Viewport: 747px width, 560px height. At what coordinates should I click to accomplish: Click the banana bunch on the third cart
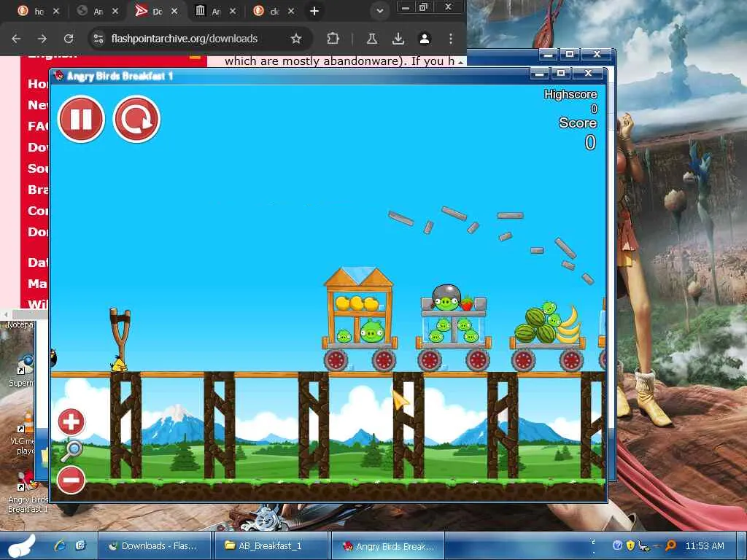coord(568,325)
